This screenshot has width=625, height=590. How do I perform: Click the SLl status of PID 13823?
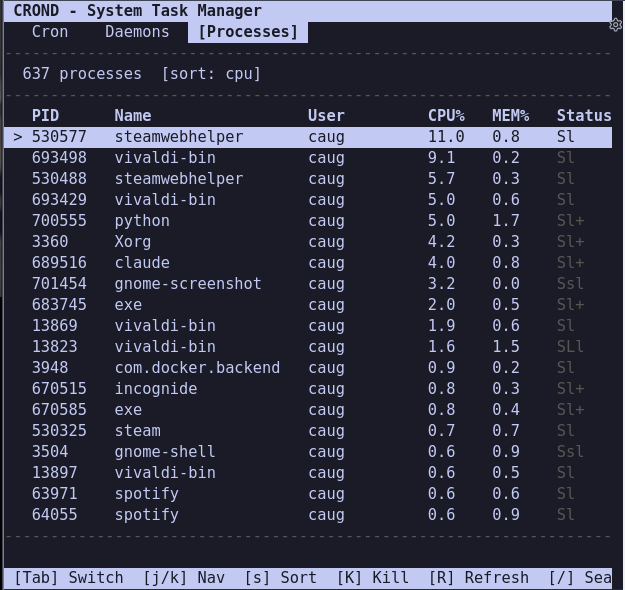click(x=570, y=347)
